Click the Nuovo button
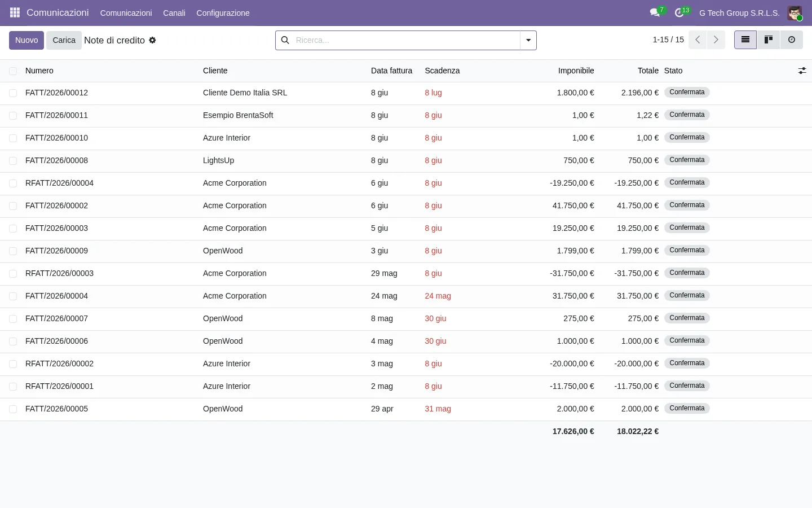Image resolution: width=812 pixels, height=508 pixels. coord(27,40)
